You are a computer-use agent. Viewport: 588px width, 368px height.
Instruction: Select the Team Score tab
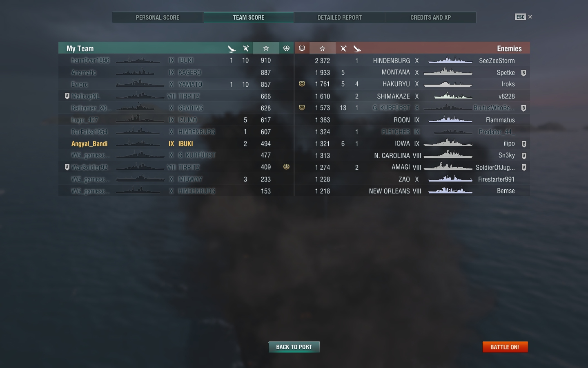[x=249, y=17]
